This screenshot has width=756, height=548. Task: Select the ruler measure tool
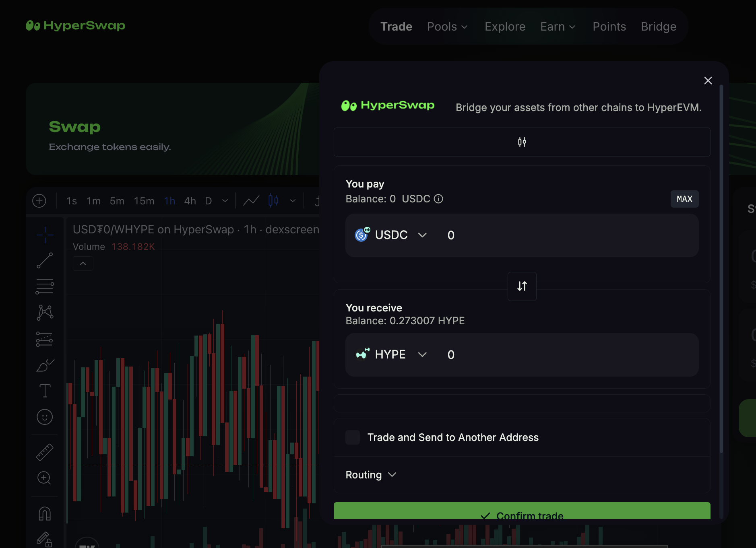click(x=45, y=452)
